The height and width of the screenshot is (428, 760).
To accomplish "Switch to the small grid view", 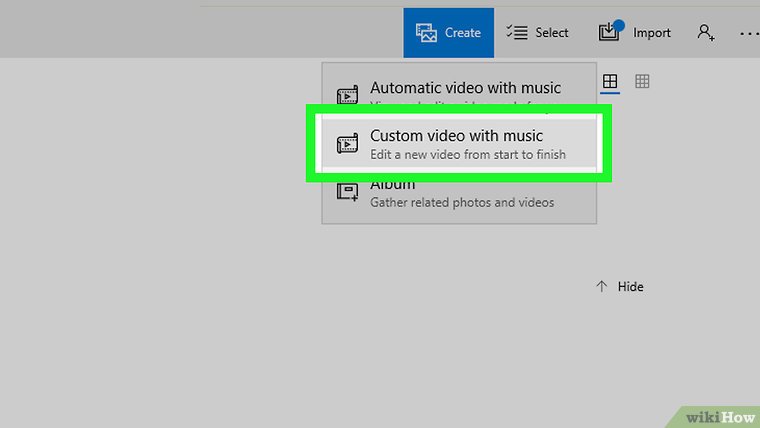I will point(642,82).
